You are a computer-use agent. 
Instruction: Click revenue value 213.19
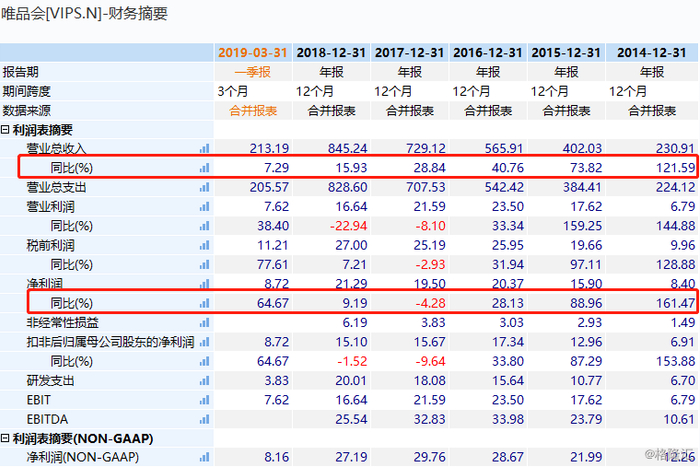coord(269,148)
